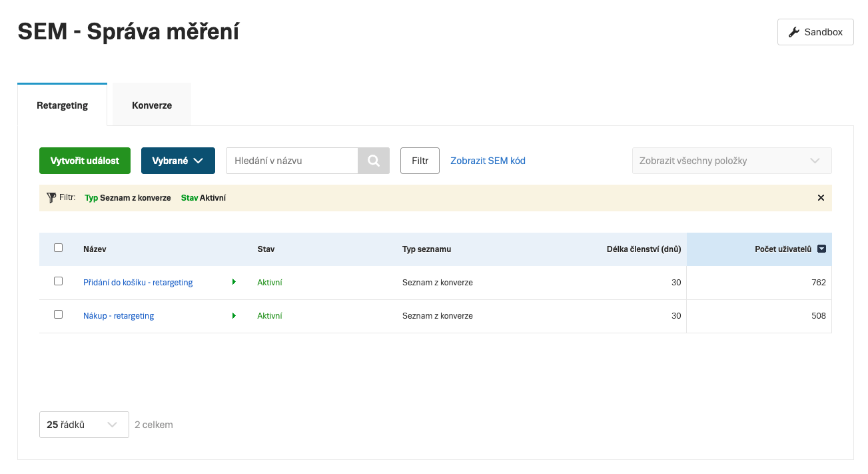Click the Filtr button
Viewport: 868px width, 474px height.
[420, 161]
